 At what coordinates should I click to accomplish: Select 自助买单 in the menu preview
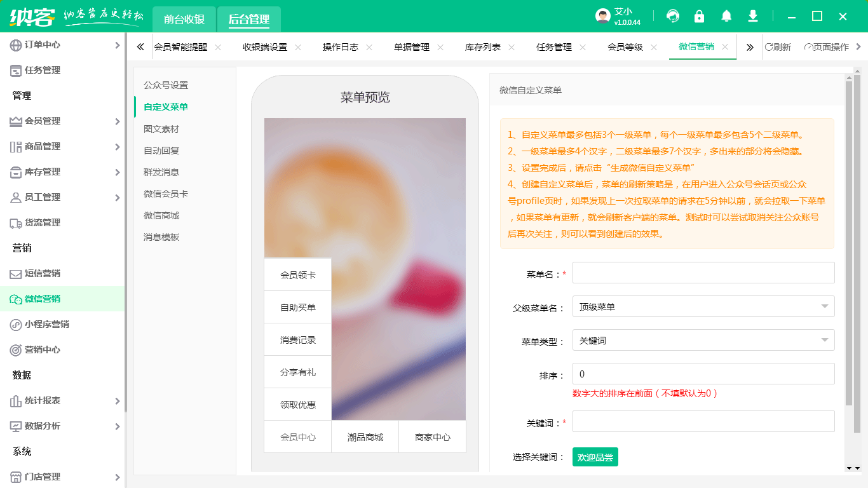tap(297, 308)
